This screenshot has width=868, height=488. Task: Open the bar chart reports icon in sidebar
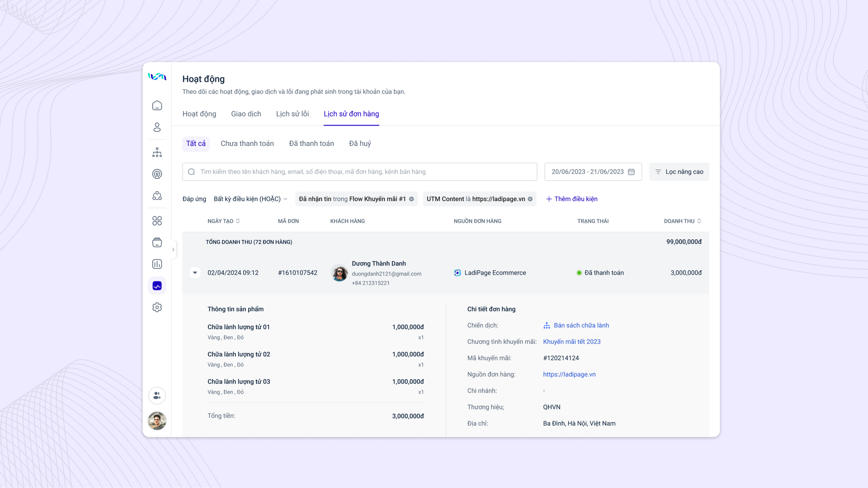(x=157, y=264)
